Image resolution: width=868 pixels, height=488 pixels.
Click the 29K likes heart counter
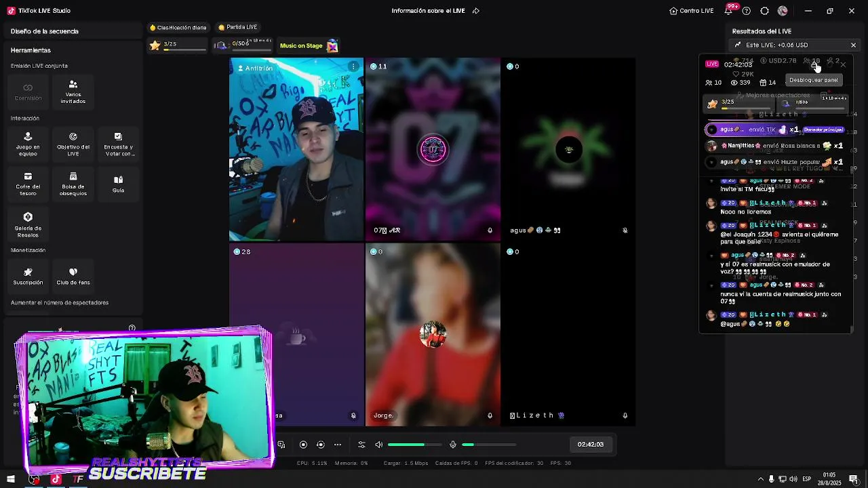[744, 74]
